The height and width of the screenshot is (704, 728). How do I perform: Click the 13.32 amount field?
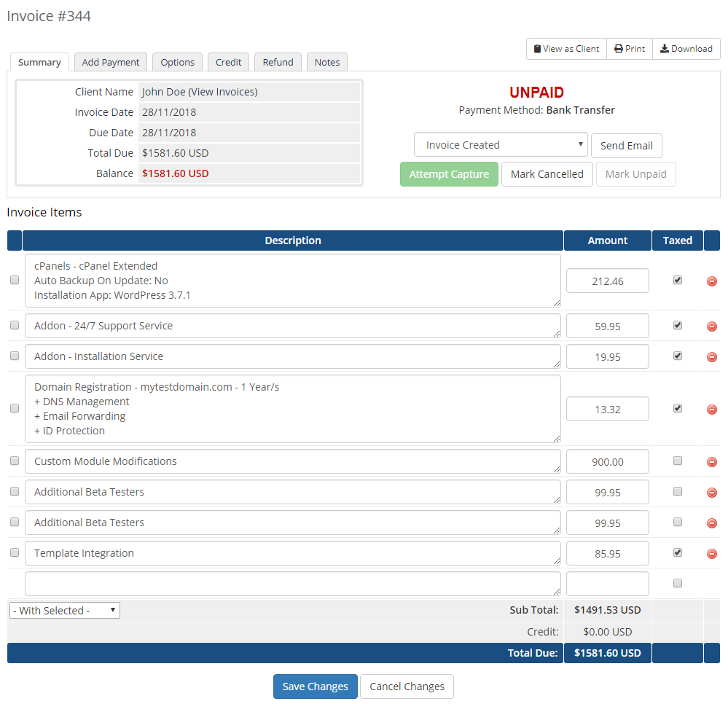point(607,409)
